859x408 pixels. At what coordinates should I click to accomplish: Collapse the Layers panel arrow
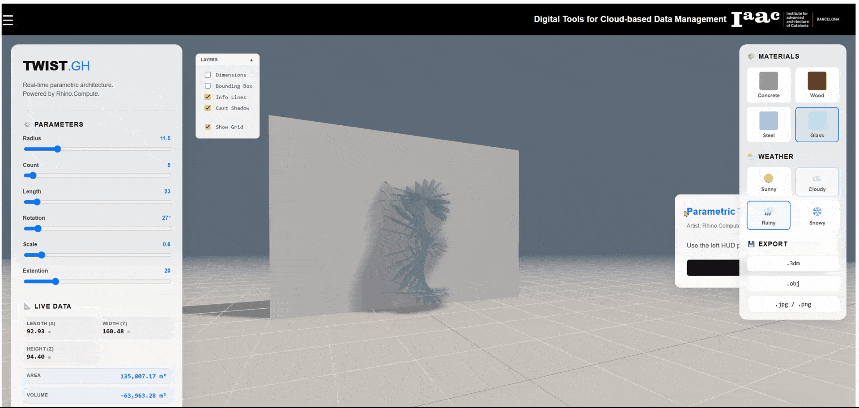(x=251, y=60)
